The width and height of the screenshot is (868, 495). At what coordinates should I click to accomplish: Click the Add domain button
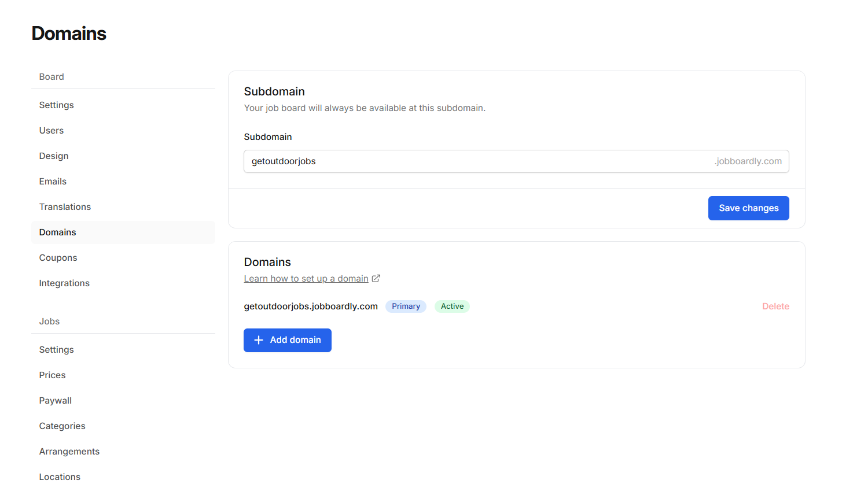pyautogui.click(x=288, y=340)
